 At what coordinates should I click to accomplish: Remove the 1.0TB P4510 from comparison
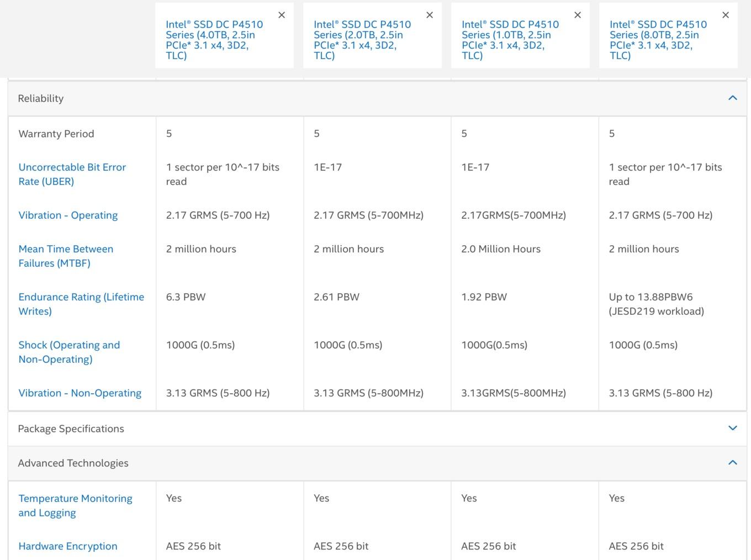[578, 15]
